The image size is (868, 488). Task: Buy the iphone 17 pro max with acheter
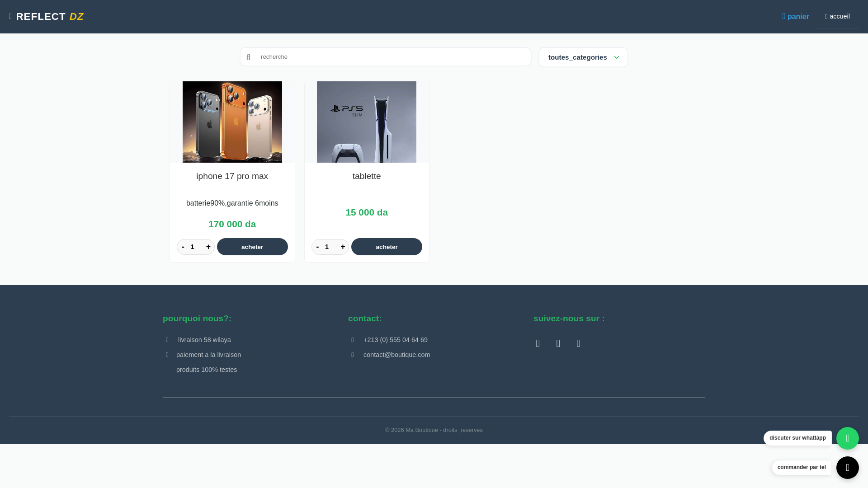click(252, 247)
